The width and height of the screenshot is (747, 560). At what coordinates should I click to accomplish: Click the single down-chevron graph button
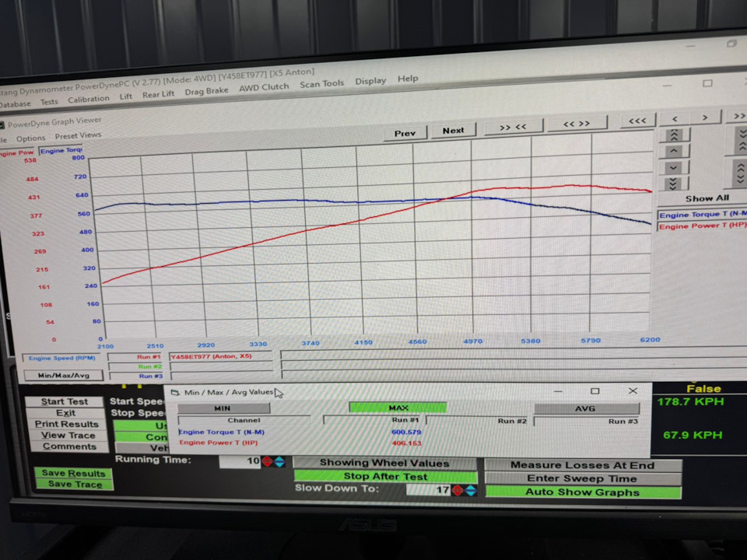point(673,168)
